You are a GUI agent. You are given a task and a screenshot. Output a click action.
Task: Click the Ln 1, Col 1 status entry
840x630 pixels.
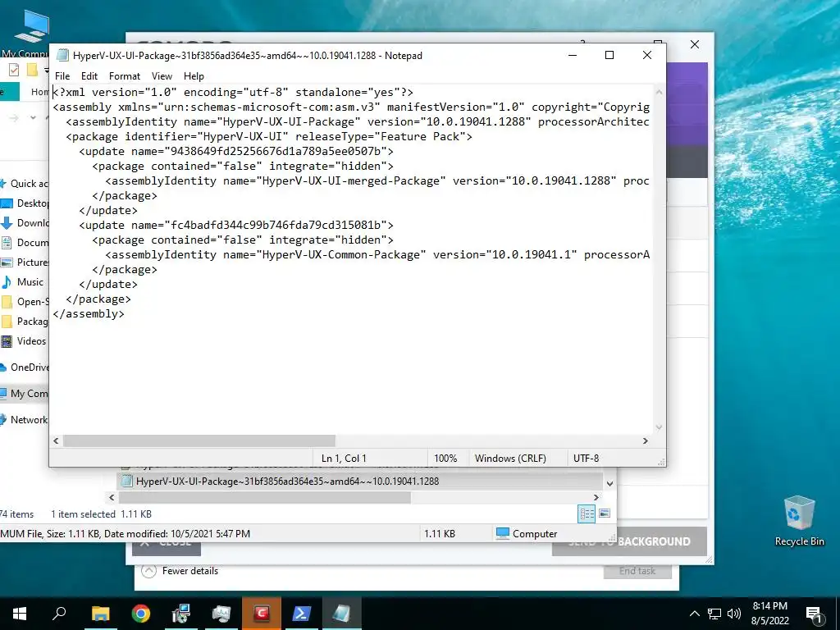[344, 459]
